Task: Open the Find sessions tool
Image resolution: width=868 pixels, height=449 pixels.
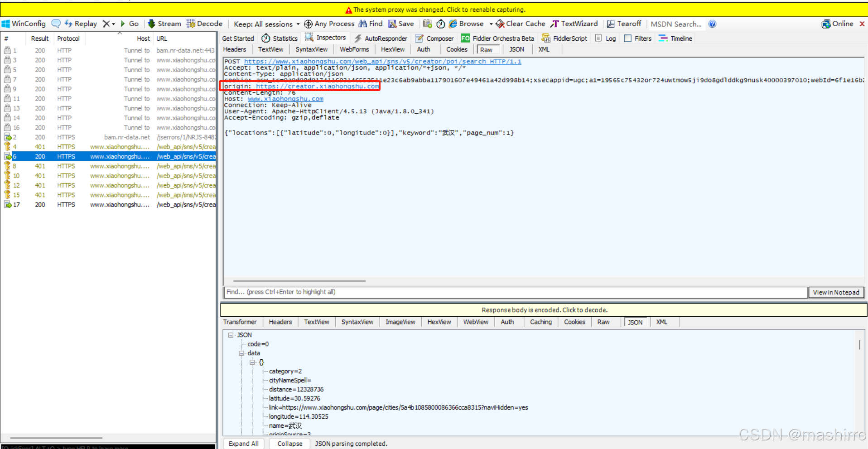Action: pyautogui.click(x=370, y=24)
